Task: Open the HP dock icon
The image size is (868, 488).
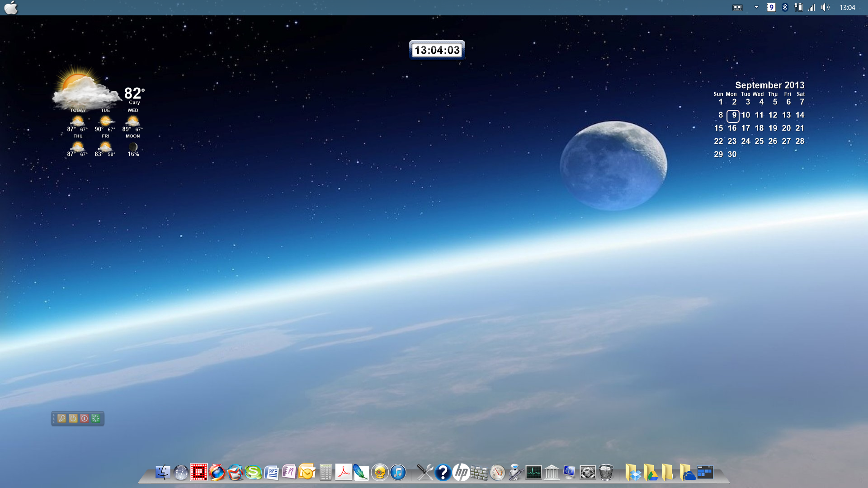Action: click(461, 473)
